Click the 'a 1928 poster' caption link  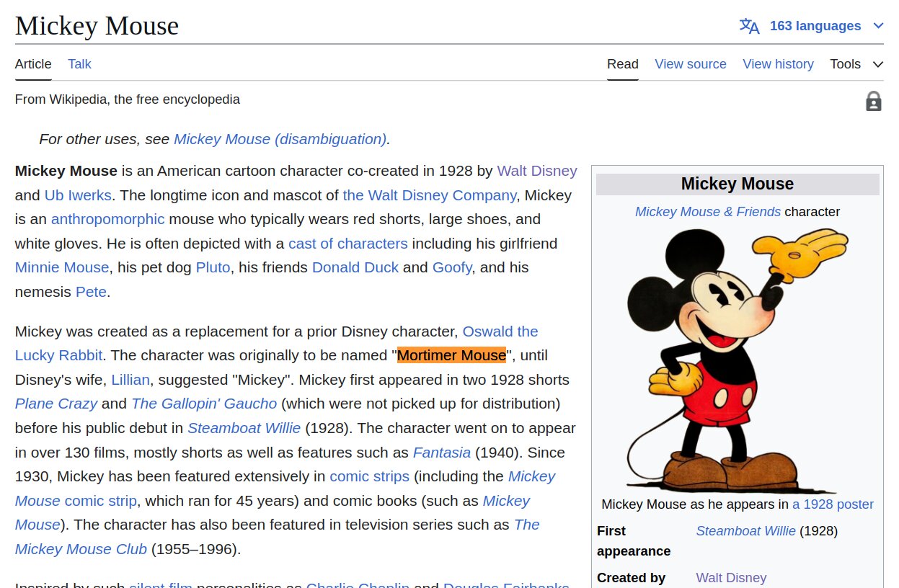(x=833, y=504)
